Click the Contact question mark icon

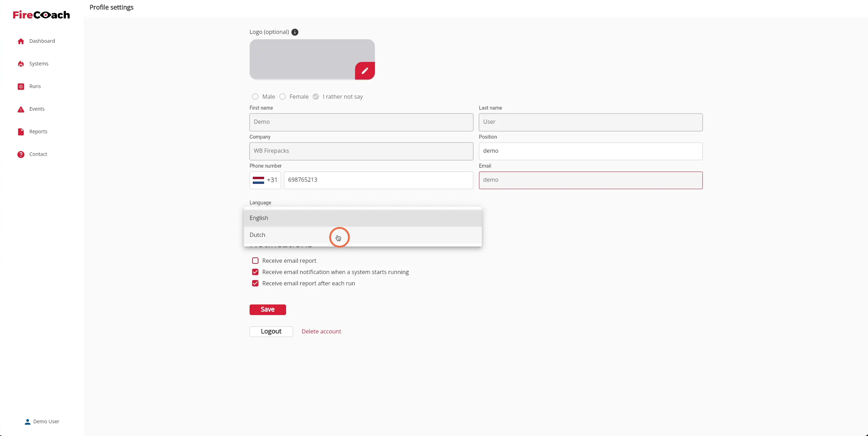[x=21, y=155]
